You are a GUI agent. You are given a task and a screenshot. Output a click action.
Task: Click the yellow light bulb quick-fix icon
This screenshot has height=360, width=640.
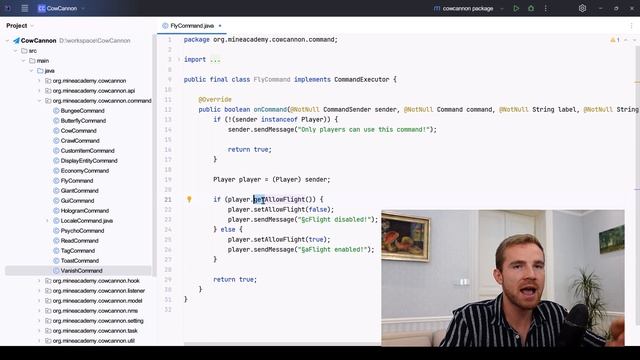pos(189,199)
